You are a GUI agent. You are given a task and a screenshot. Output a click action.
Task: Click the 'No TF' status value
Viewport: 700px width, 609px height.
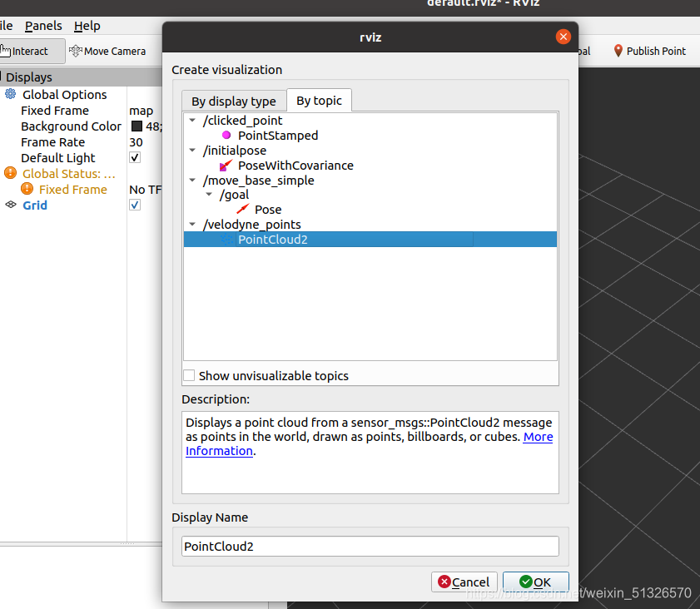(145, 190)
